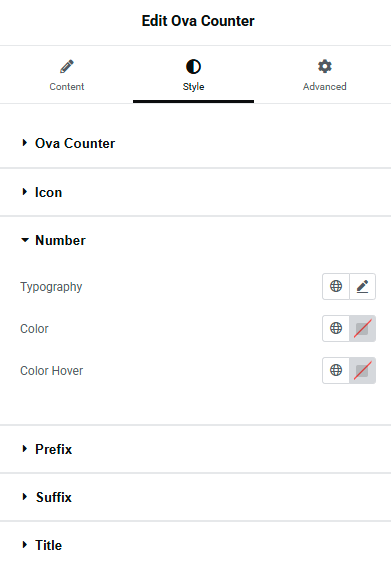Screen dimensions: 391x568
Task: Open the Color Hover swatch picker
Action: pos(362,370)
